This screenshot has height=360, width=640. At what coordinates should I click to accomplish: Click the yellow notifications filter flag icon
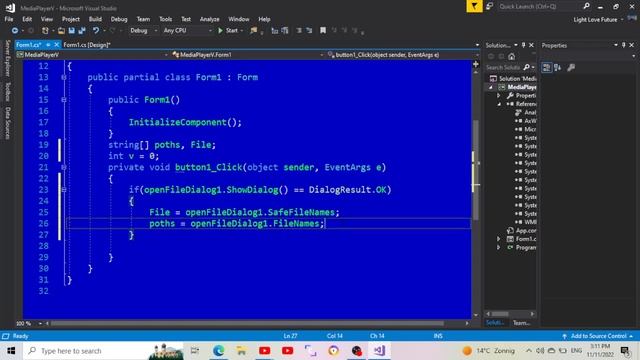(474, 6)
